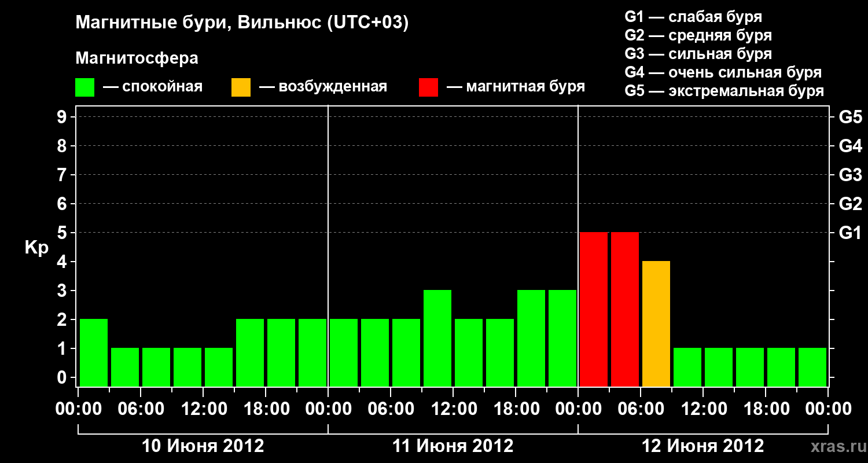Screen dimensions: 868x463
Task: Click the '12:00' time label under 10 Июня
Action: click(203, 409)
